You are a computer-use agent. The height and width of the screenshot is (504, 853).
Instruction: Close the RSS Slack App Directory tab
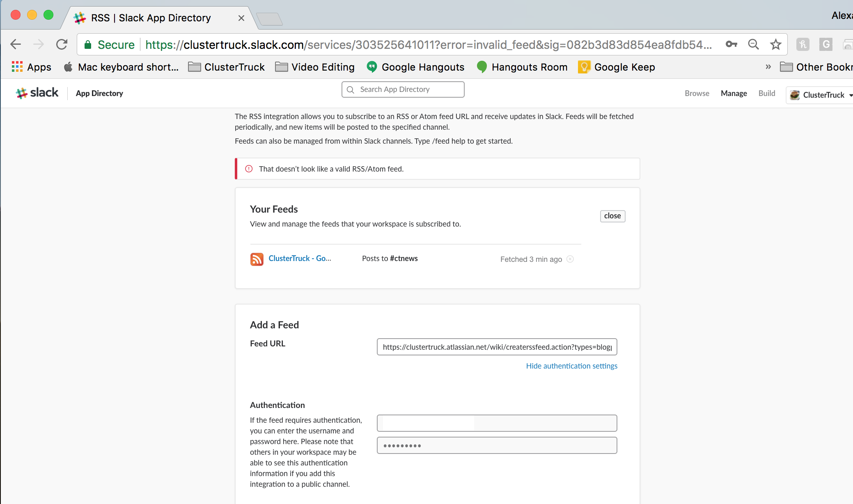point(241,18)
